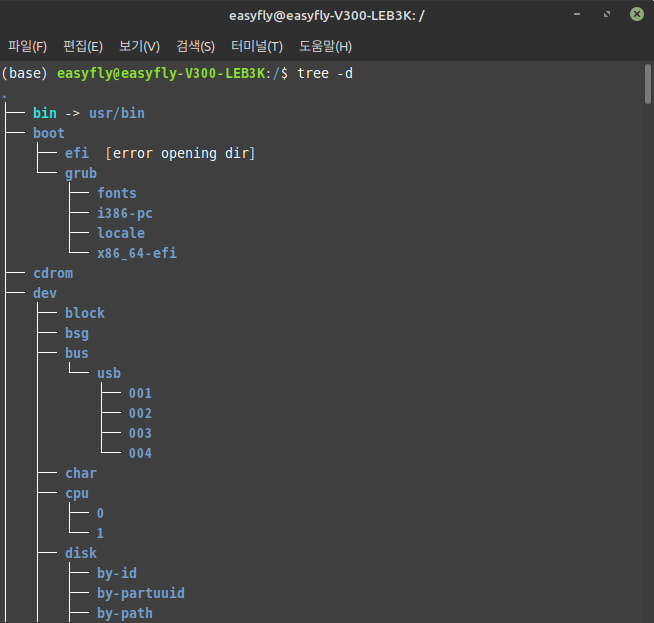Click the 'efi' directory entry
The width and height of the screenshot is (654, 623).
point(77,153)
